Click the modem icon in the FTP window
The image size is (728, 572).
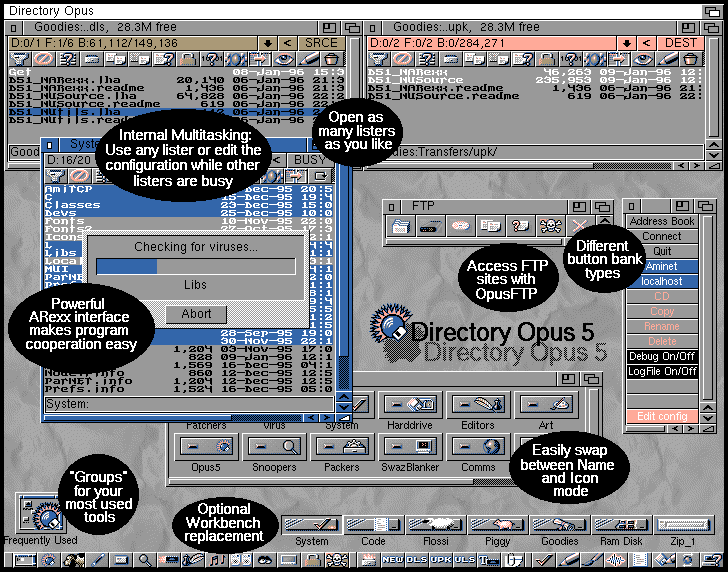point(430,227)
